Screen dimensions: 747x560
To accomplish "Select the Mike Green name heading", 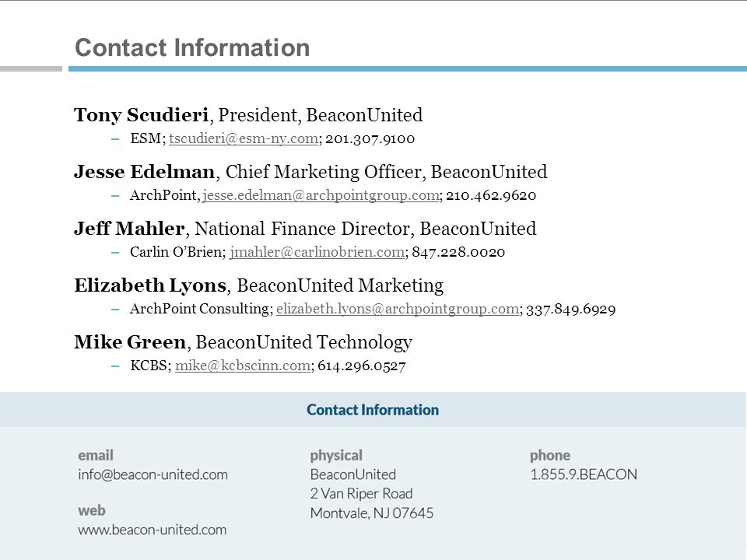I will point(130,342).
